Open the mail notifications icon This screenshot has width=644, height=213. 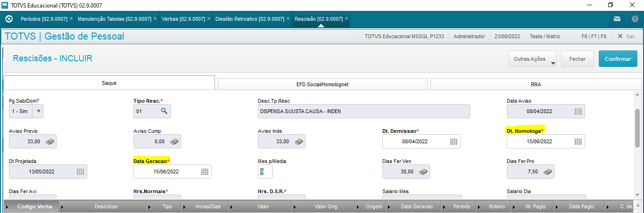(x=617, y=19)
